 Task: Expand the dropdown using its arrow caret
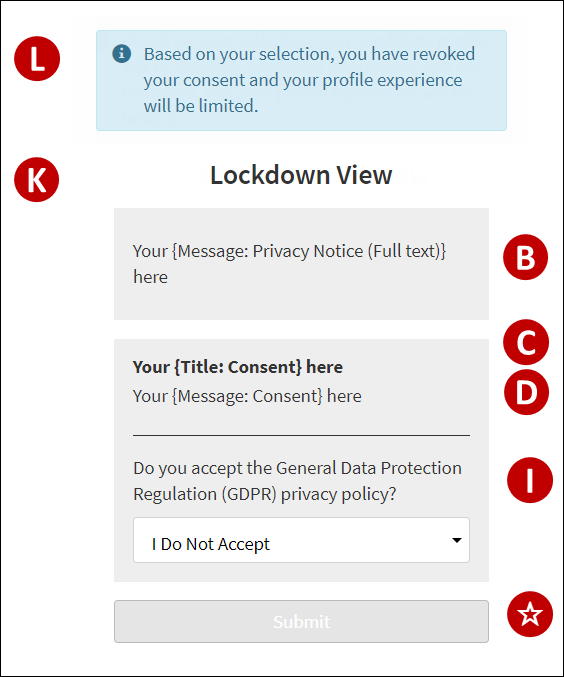pos(456,540)
